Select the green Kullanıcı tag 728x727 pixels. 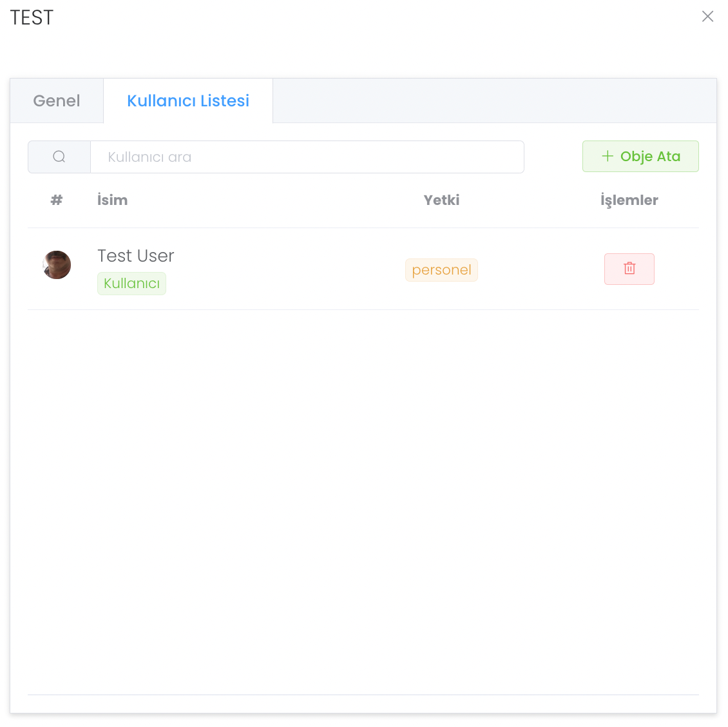click(x=131, y=284)
